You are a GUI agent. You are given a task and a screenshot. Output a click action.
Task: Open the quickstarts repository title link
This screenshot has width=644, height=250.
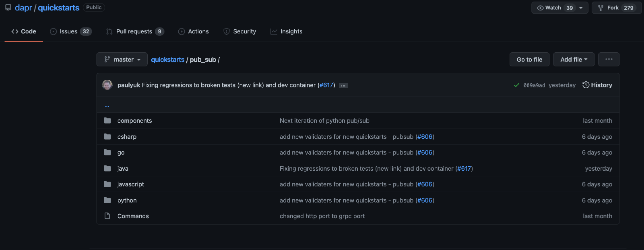pos(59,8)
